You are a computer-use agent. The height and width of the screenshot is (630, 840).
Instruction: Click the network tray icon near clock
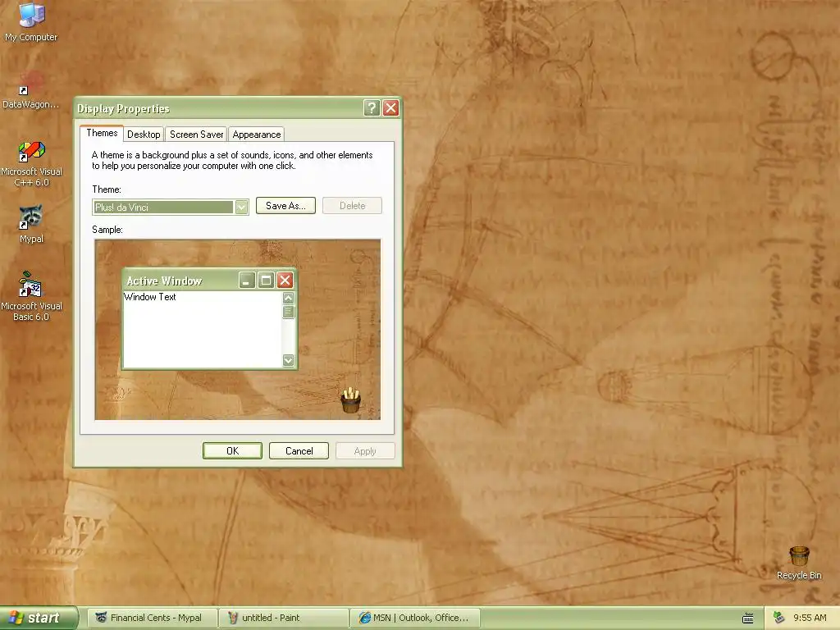point(779,618)
